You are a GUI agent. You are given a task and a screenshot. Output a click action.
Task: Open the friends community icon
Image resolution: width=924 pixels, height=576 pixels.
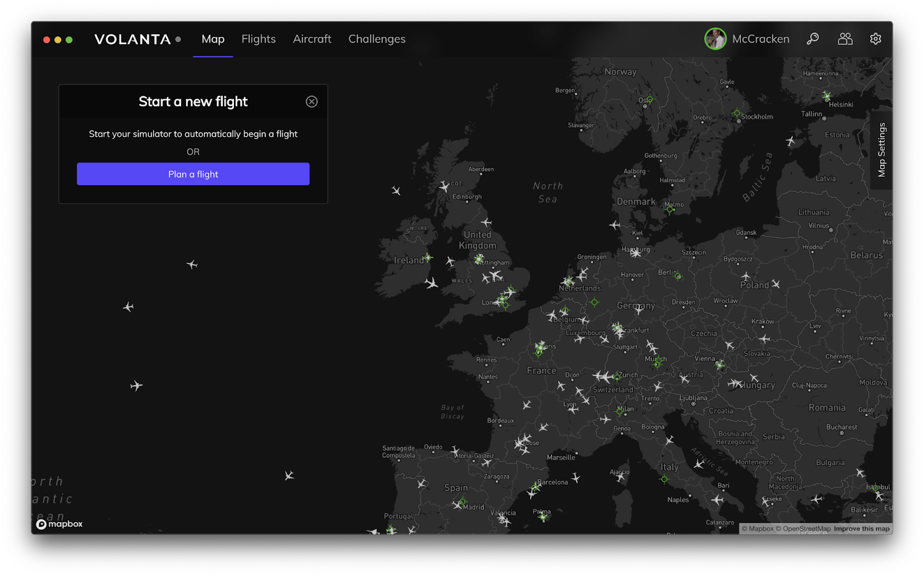pos(845,39)
